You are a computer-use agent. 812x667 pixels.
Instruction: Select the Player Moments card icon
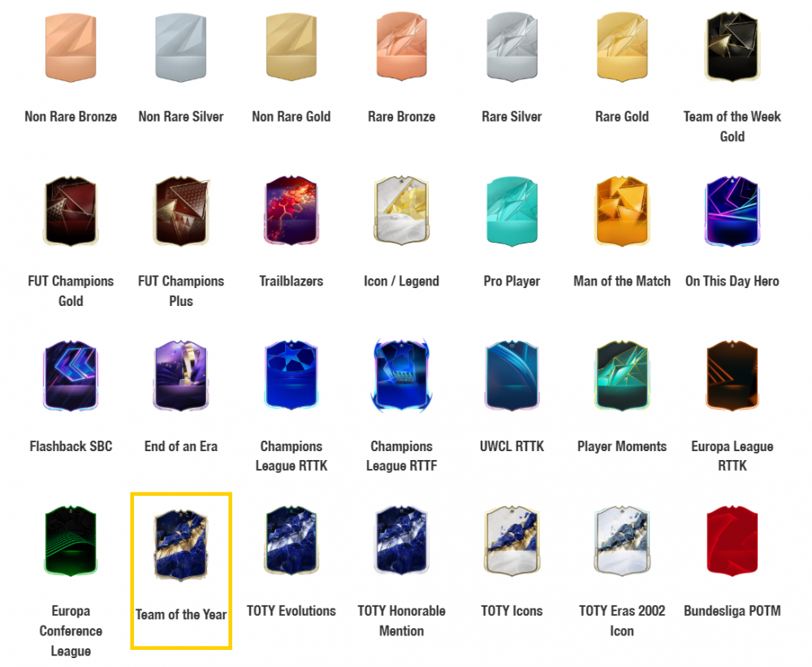(622, 376)
